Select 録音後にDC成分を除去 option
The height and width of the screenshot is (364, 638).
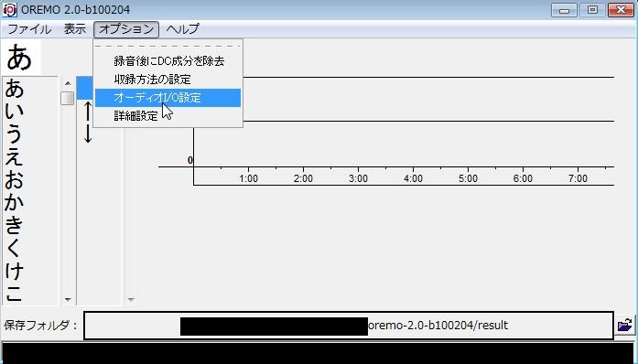coord(168,61)
